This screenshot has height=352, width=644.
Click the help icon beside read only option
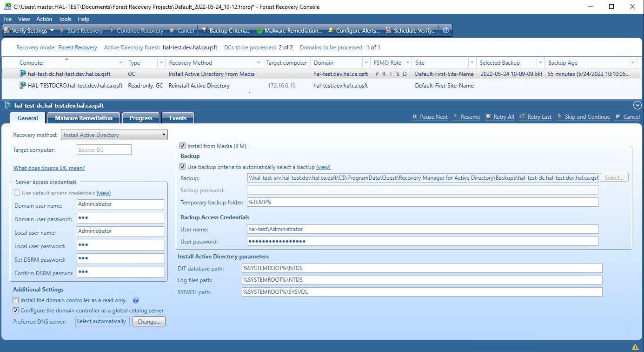tap(136, 300)
